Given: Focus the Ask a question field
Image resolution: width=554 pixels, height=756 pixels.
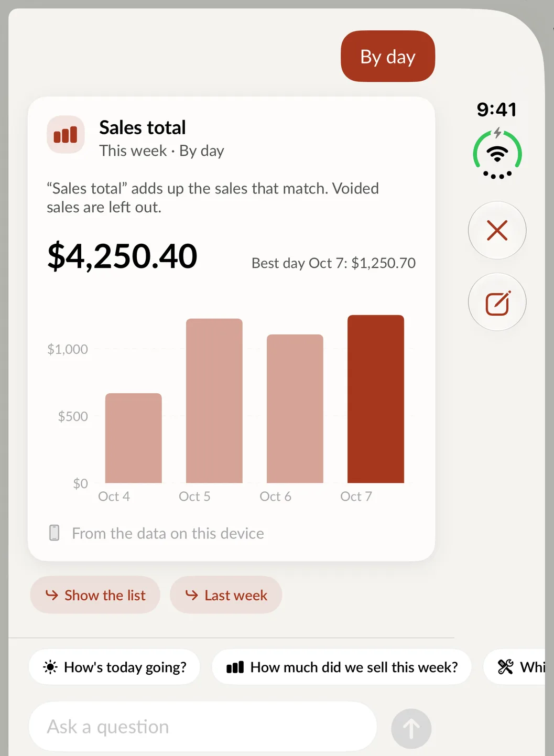Looking at the screenshot, I should click(x=203, y=727).
